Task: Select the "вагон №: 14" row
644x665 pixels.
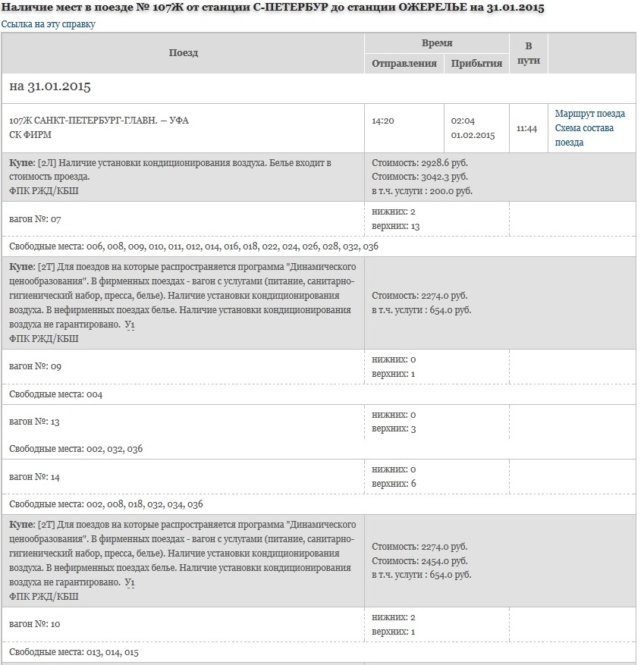Action: [x=35, y=477]
